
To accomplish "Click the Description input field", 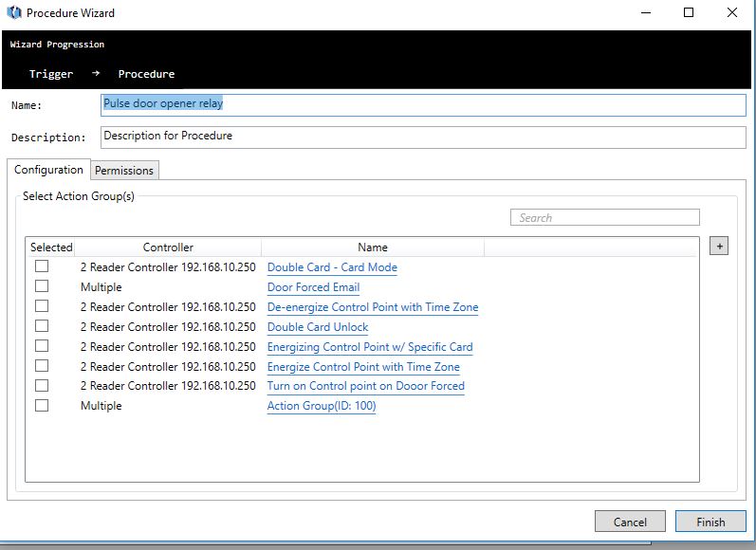I will (423, 137).
